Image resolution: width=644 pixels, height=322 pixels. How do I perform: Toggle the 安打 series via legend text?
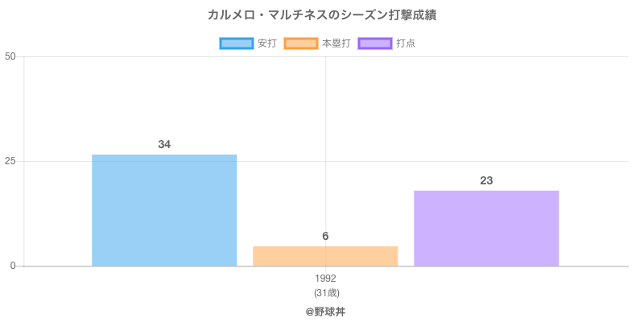266,43
